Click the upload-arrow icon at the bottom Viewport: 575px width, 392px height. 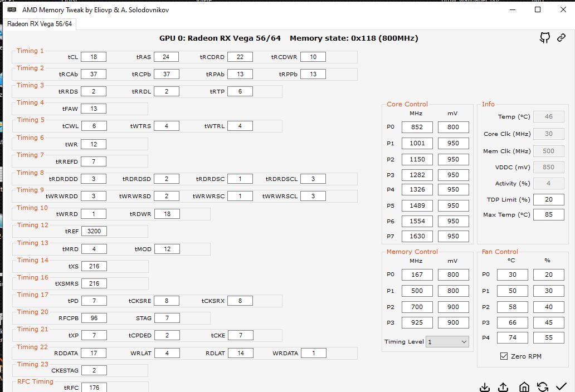503,387
